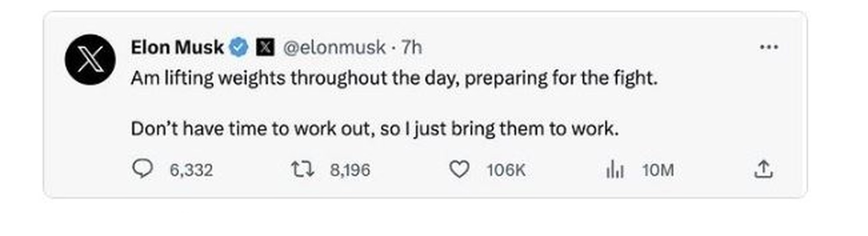868x236 pixels.
Task: Click the repost arrows icon
Action: [x=302, y=169]
